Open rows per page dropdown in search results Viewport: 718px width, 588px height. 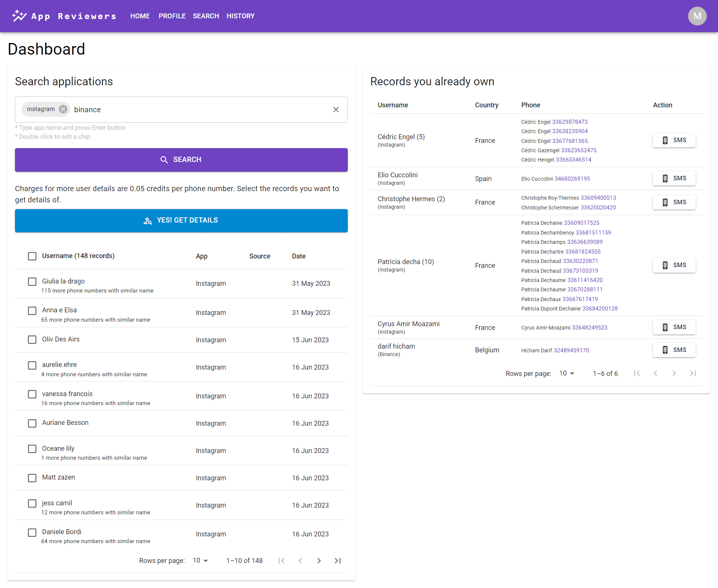tap(200, 561)
